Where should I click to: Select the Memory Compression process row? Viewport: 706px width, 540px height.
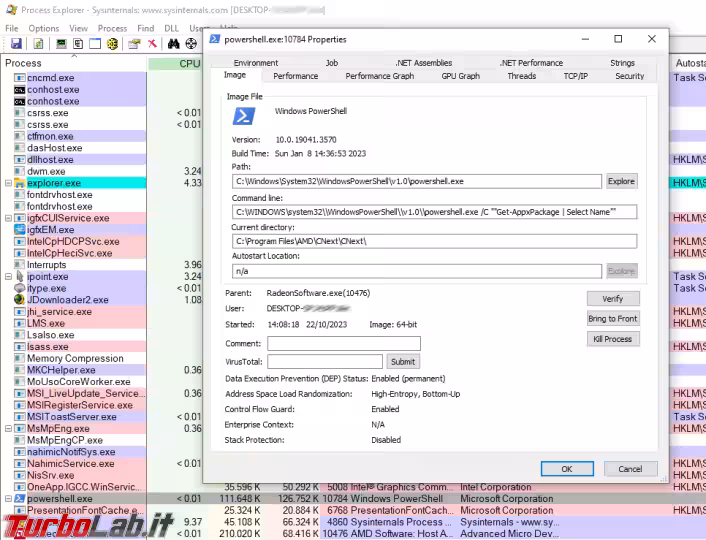point(74,358)
